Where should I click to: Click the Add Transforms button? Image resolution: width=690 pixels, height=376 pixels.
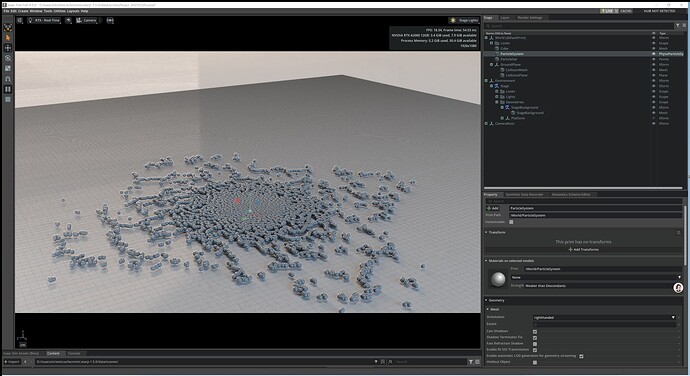584,250
